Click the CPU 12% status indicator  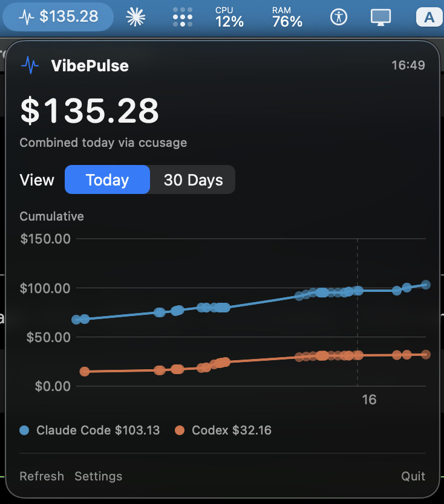(229, 17)
